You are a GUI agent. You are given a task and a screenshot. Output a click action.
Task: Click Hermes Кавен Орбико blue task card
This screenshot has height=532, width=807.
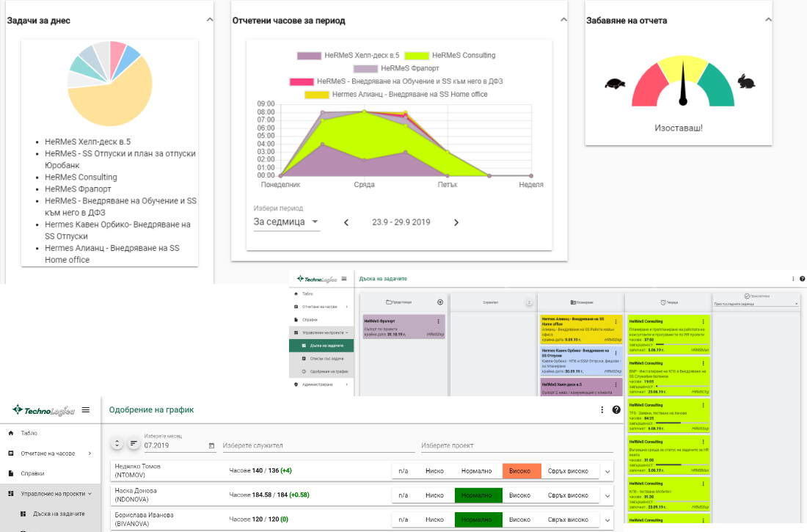coord(581,360)
